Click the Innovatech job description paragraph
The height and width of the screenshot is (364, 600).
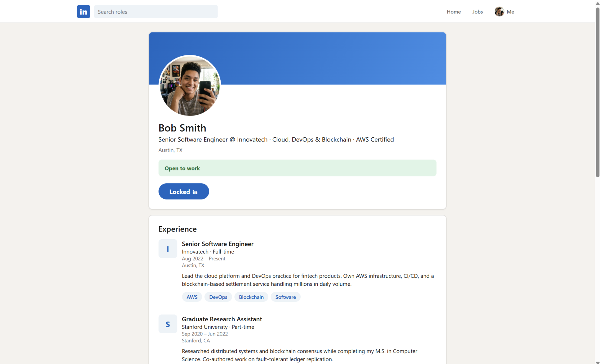(x=307, y=280)
